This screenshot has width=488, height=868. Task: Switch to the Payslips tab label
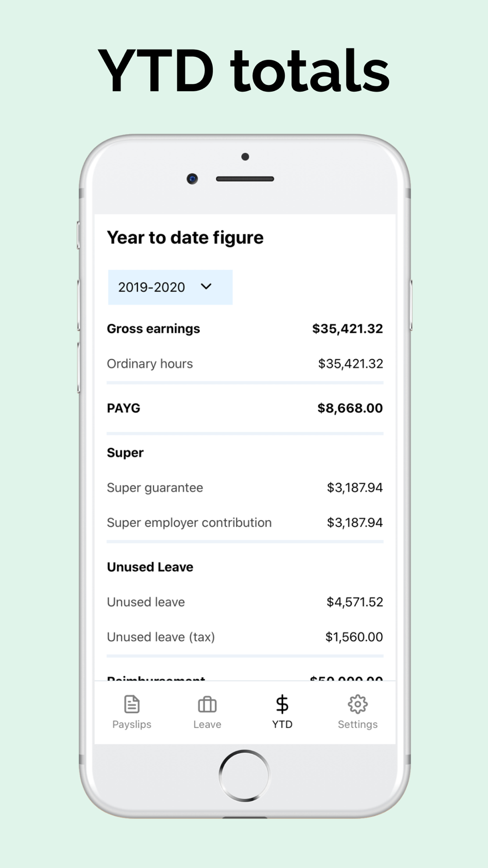[x=132, y=724]
